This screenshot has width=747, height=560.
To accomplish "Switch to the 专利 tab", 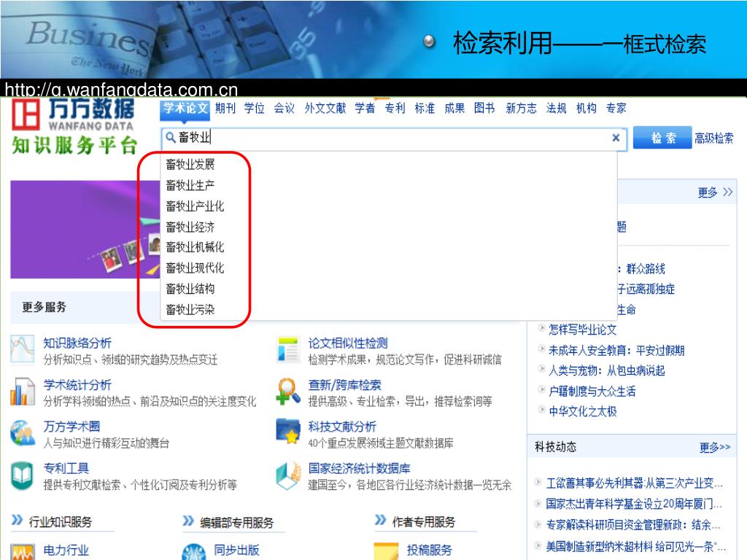I will pos(395,108).
